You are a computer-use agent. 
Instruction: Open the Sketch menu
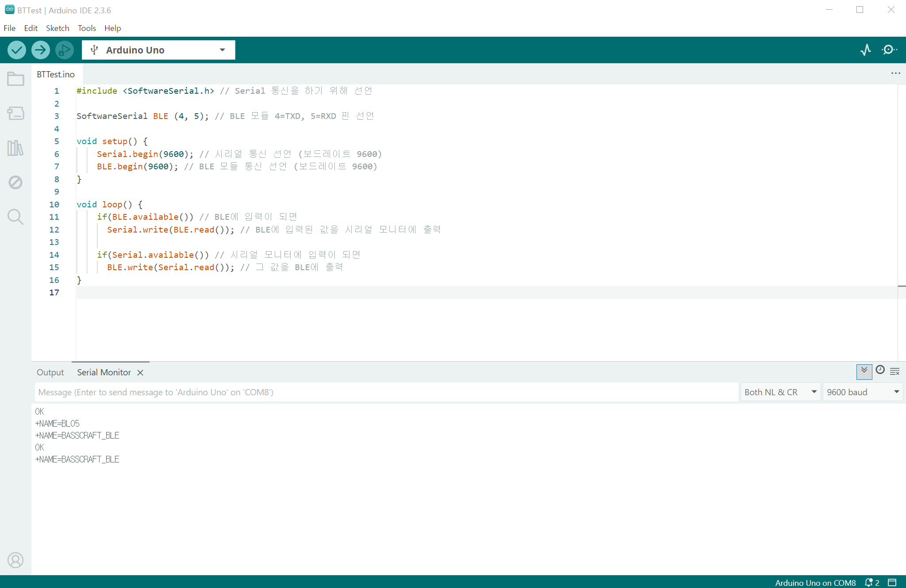58,28
